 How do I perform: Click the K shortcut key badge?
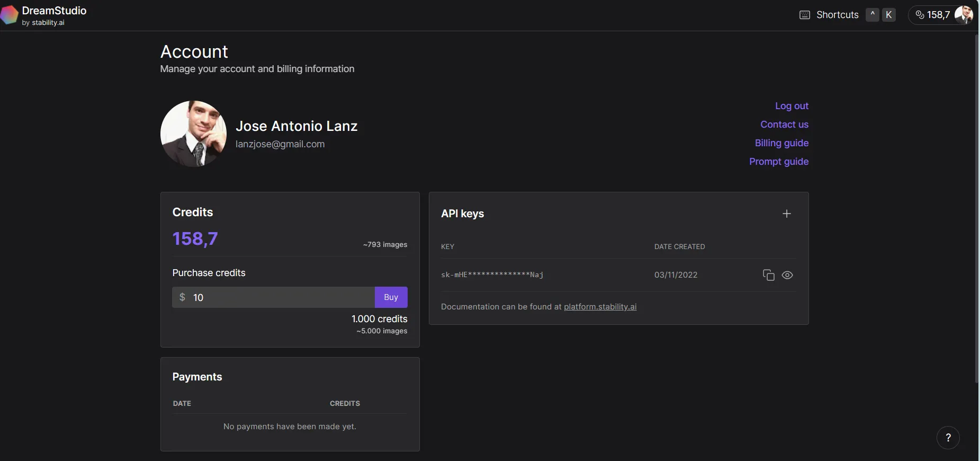coord(889,15)
